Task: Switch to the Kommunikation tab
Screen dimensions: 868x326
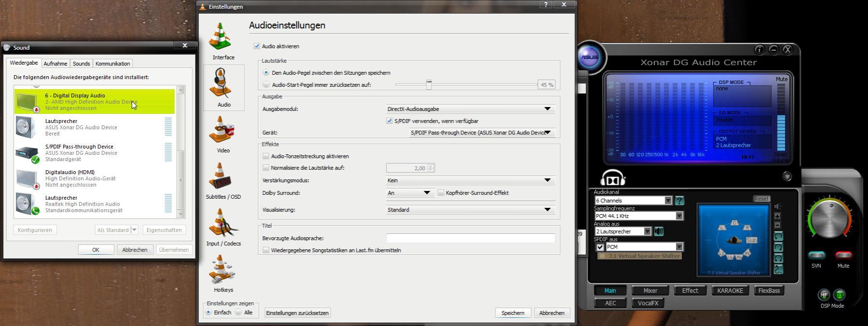Action: pos(112,64)
